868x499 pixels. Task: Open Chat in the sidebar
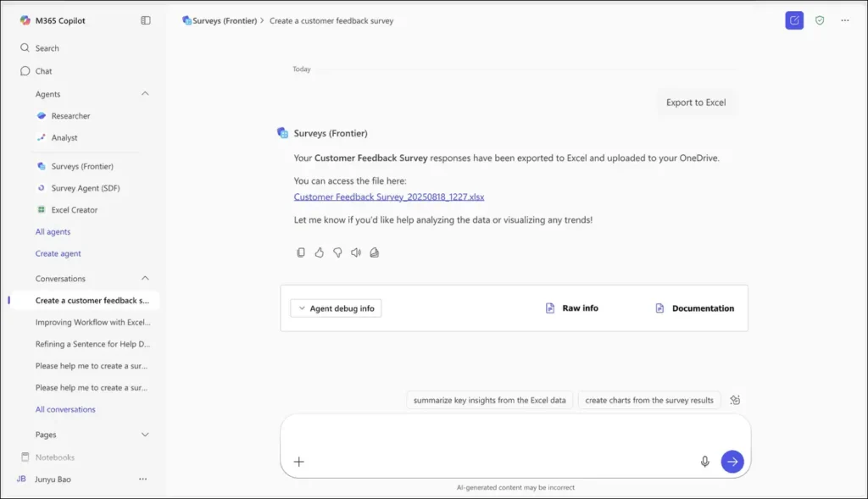click(x=36, y=71)
